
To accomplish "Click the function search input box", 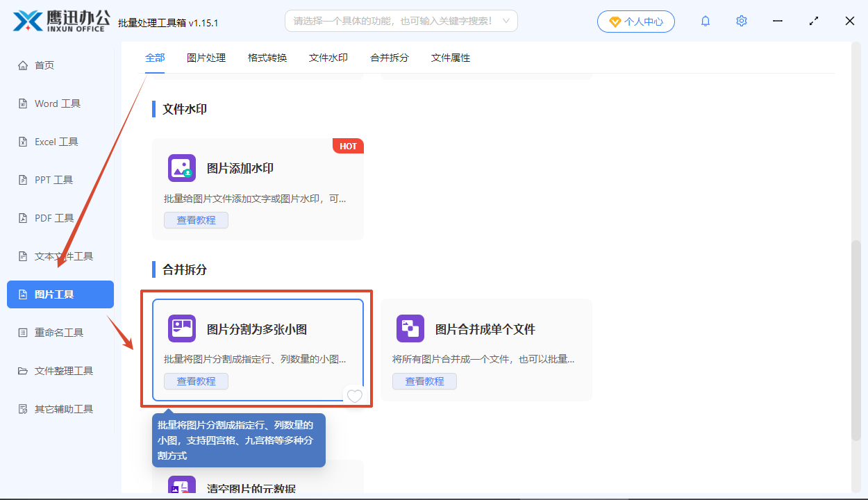I will tap(401, 21).
